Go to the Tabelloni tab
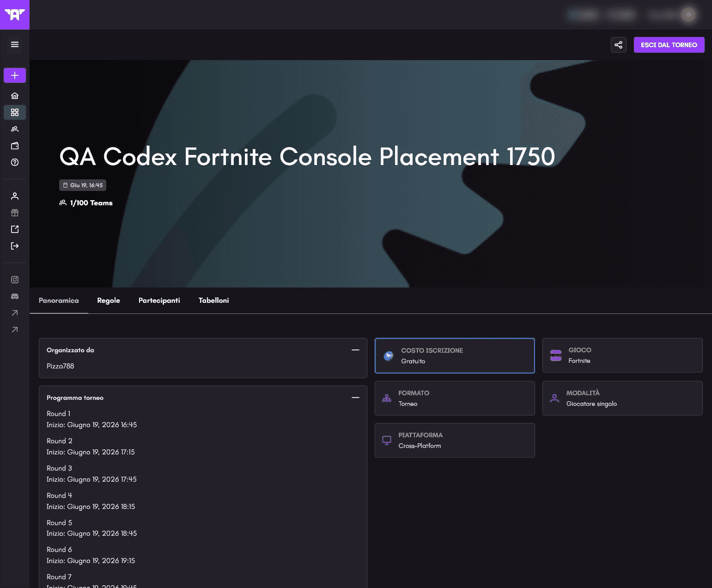Viewport: 712px width, 588px height. (x=214, y=300)
